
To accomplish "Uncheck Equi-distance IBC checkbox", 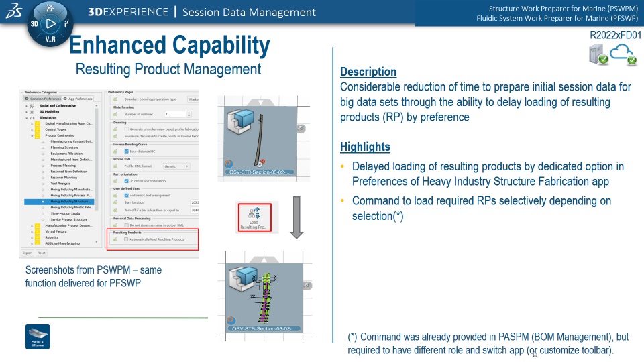I will 126,152.
